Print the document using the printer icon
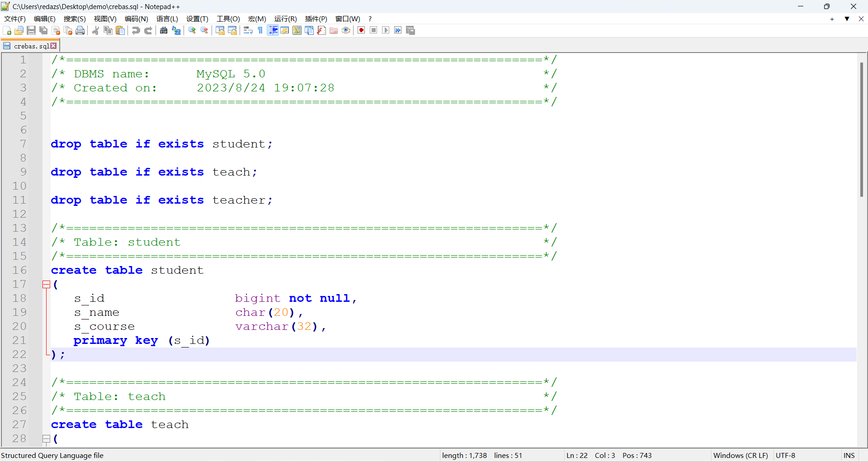 pyautogui.click(x=80, y=30)
